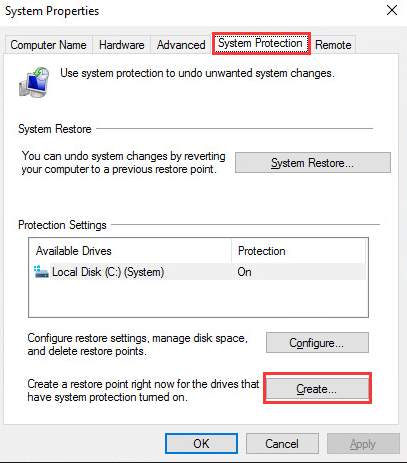Screen dimensions: 407x463
Task: Click the System Properties title bar
Action: tap(192, 11)
